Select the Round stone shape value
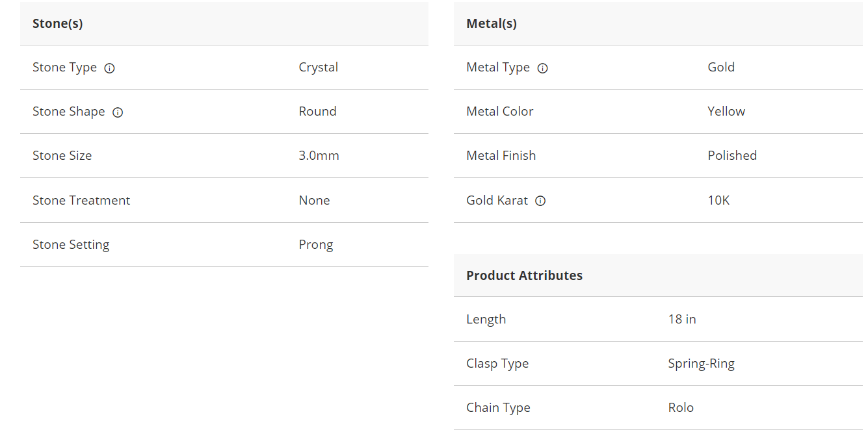 point(317,112)
